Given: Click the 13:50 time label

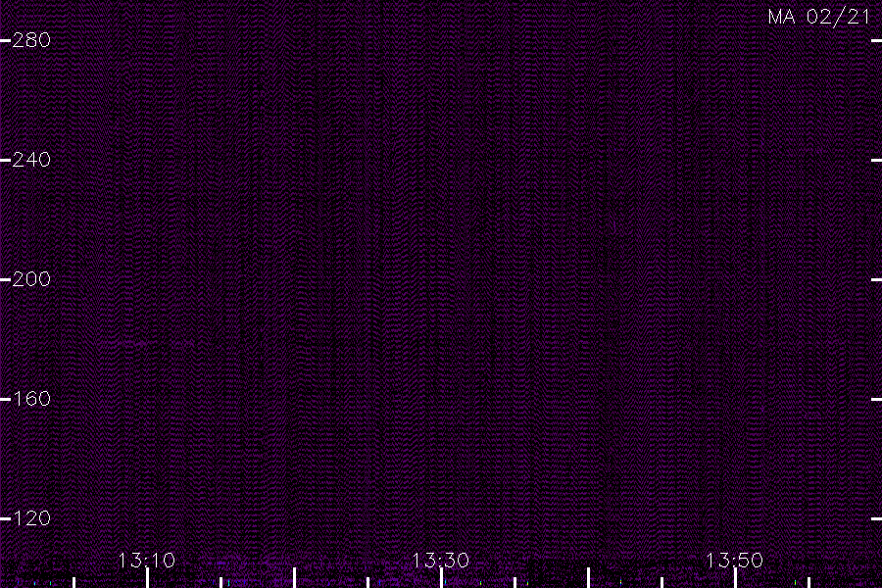Looking at the screenshot, I should [x=735, y=561].
